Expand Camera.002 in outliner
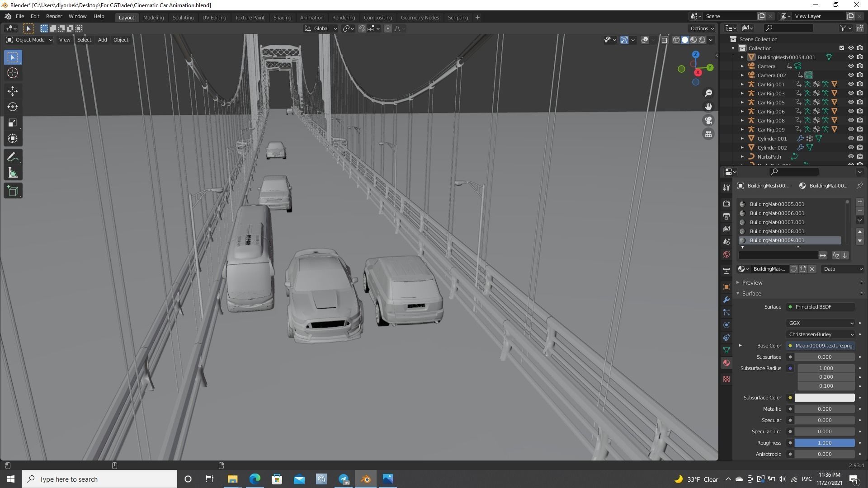This screenshot has height=488, width=868. tap(742, 75)
